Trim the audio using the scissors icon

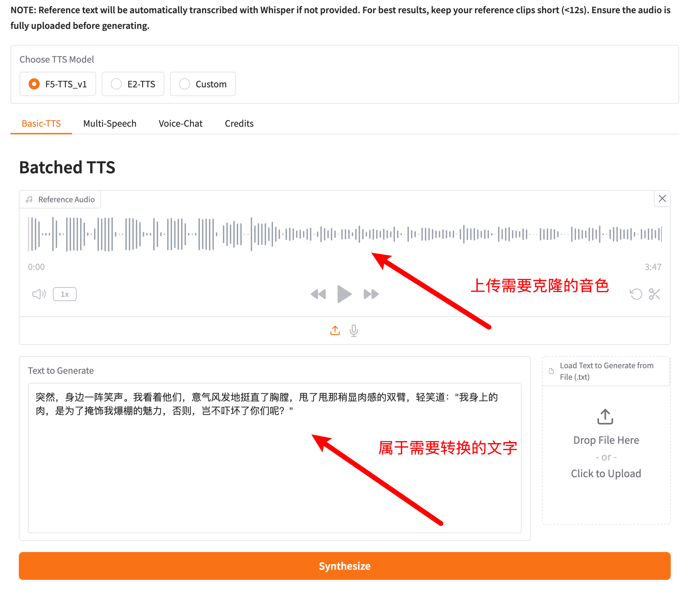655,294
